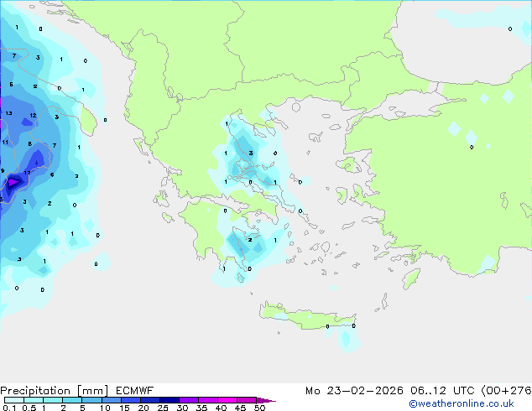Screen dimensions: 532x411
Task: Pick the 10–15 mm blue legend swatch
Action: click(112, 400)
